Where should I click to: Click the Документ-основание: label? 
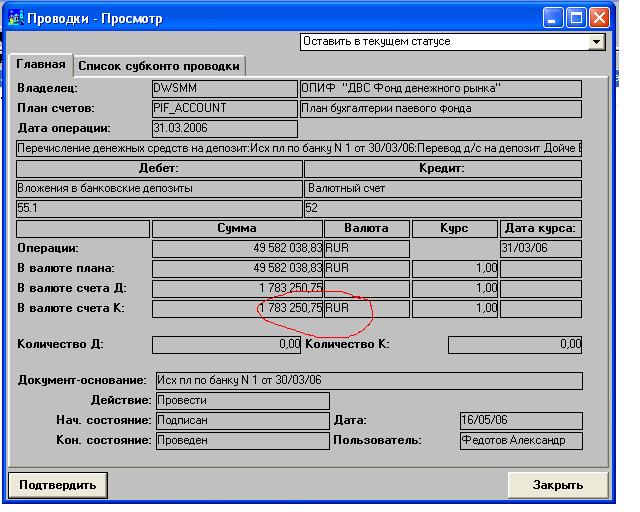coord(82,381)
